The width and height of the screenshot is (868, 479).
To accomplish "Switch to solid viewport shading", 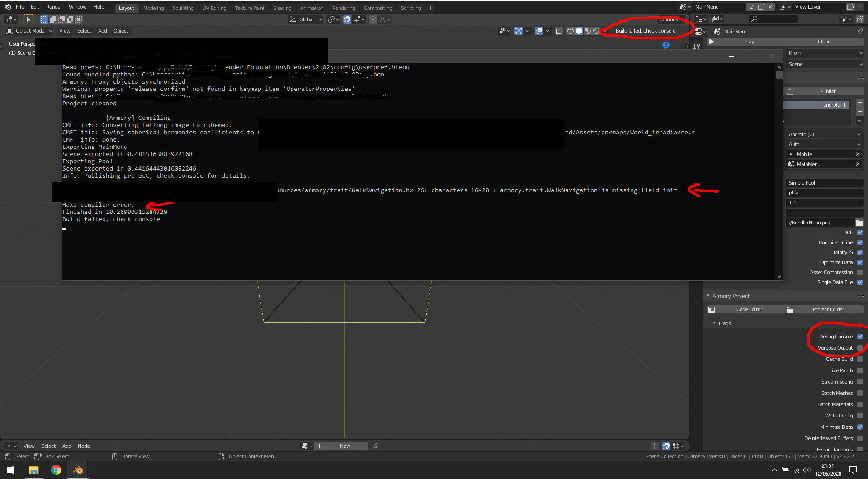I will point(579,31).
